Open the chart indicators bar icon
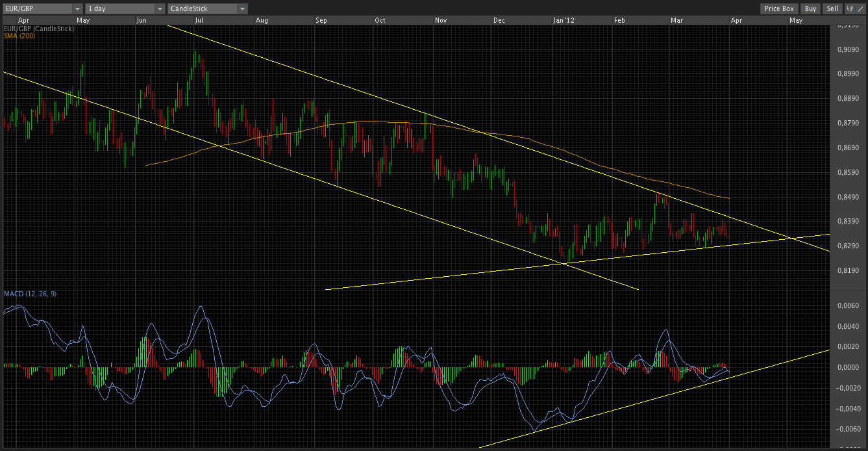This screenshot has width=868, height=451. pos(849,8)
